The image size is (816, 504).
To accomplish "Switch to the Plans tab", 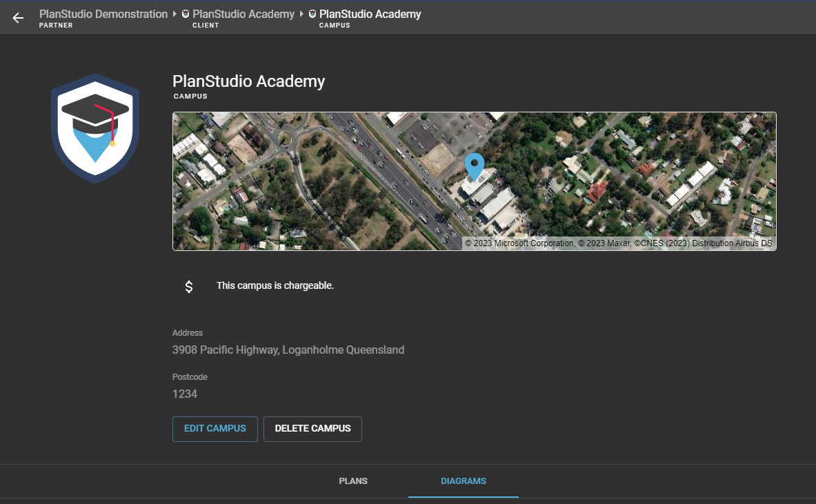I will [353, 481].
